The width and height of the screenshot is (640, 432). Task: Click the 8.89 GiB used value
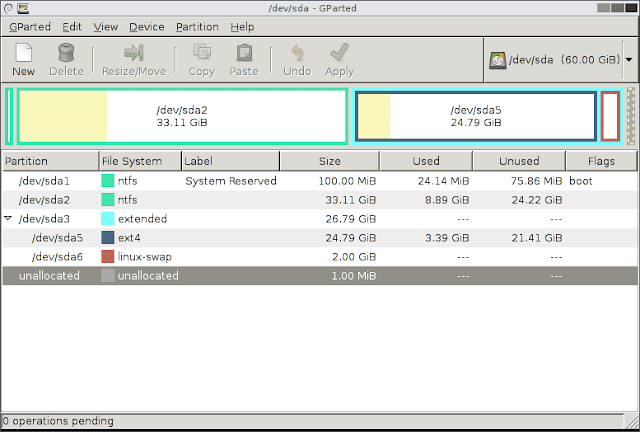tap(447, 200)
